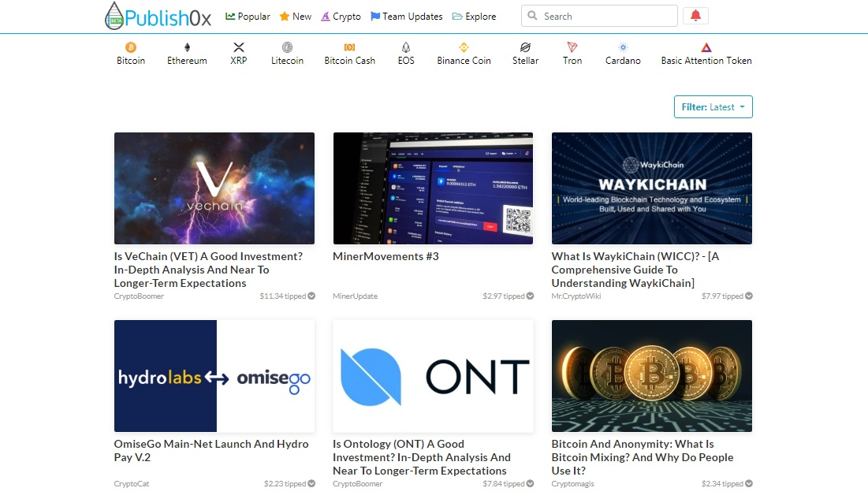Visit author MinerUpdate profile
The width and height of the screenshot is (868, 499).
coord(355,296)
